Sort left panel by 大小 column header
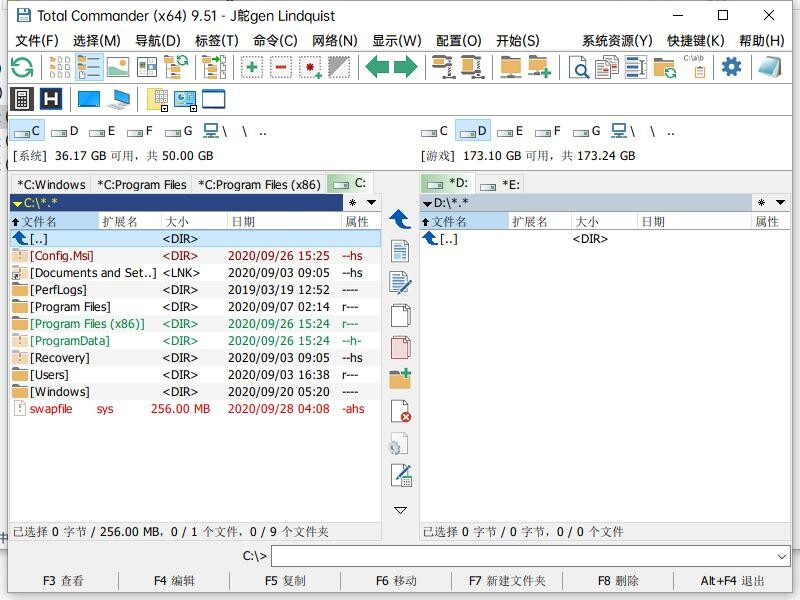 coord(194,221)
